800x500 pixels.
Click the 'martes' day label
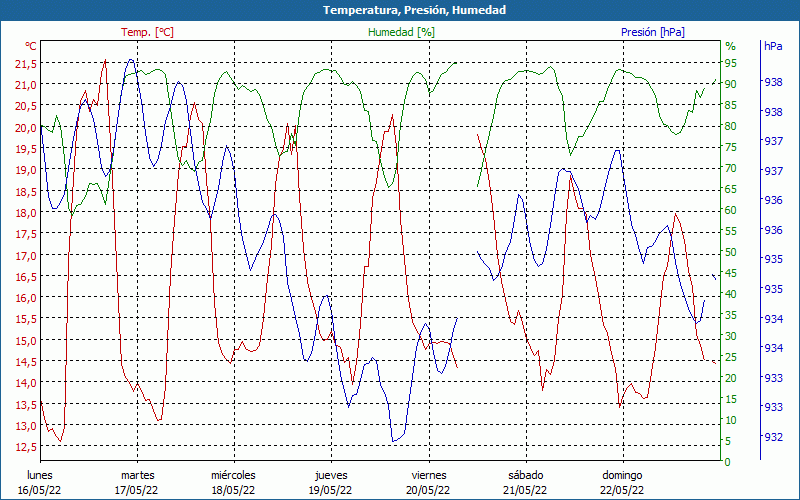[x=137, y=475]
